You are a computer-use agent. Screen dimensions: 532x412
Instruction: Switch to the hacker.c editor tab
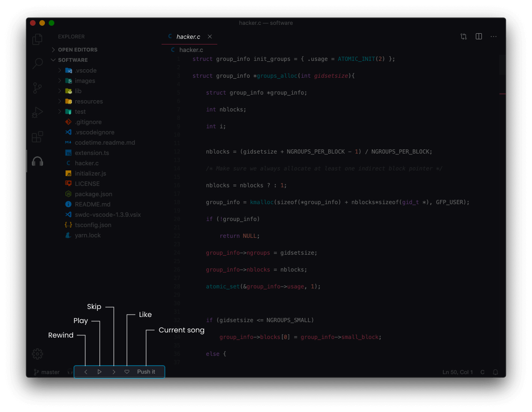[x=189, y=37]
